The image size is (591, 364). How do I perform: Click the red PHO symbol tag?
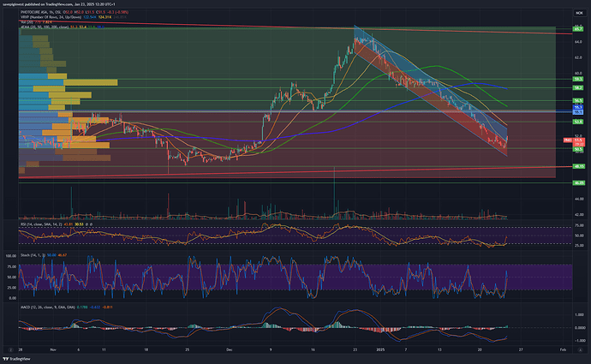click(x=568, y=140)
